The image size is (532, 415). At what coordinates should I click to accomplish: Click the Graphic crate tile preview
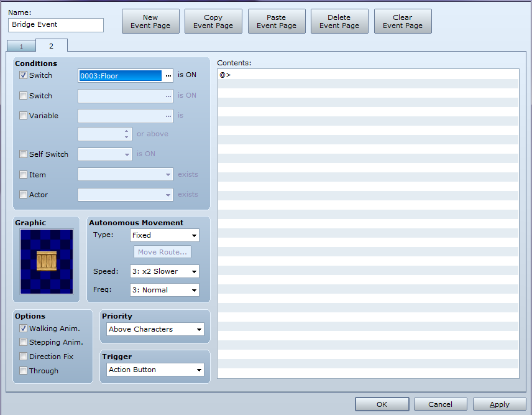(x=47, y=261)
